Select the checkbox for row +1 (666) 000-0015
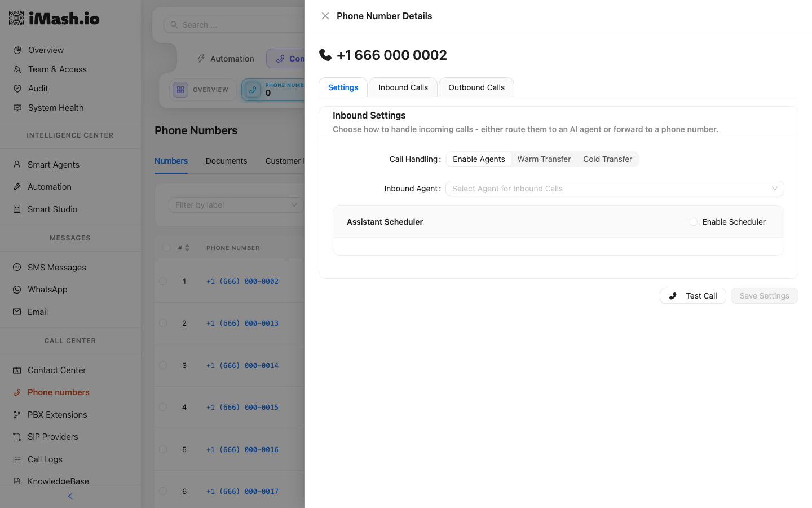812x508 pixels. coord(163,407)
